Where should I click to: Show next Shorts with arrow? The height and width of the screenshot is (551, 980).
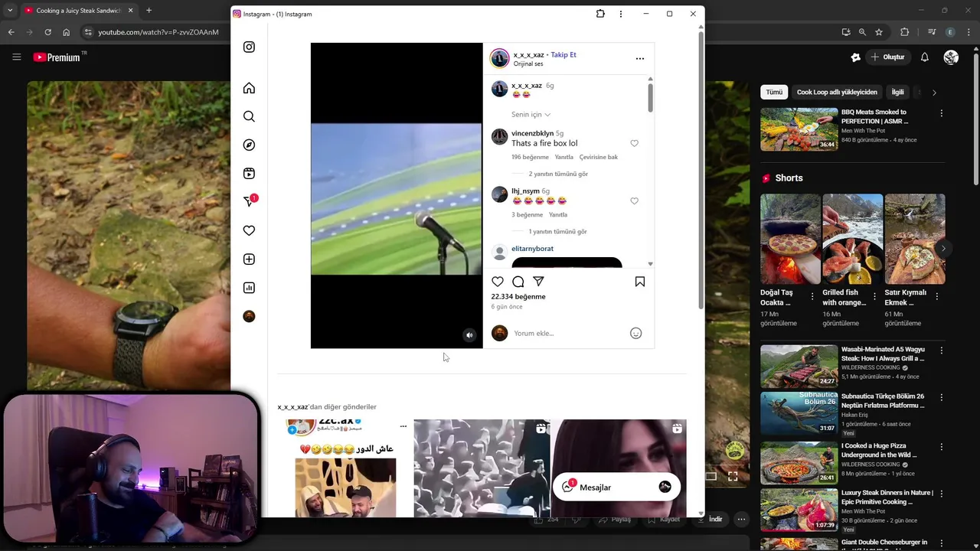point(943,248)
